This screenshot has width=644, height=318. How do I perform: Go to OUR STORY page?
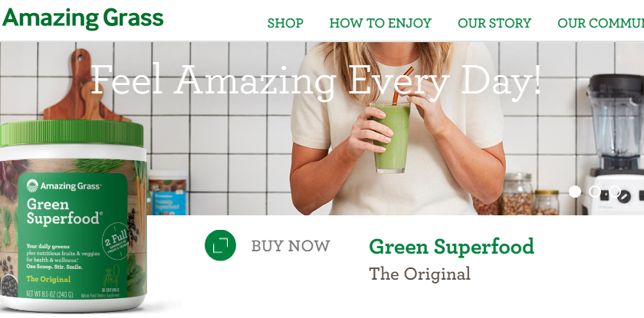[x=495, y=23]
